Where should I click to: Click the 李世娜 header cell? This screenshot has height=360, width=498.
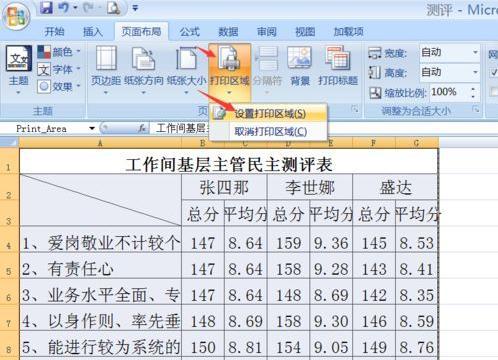[310, 188]
